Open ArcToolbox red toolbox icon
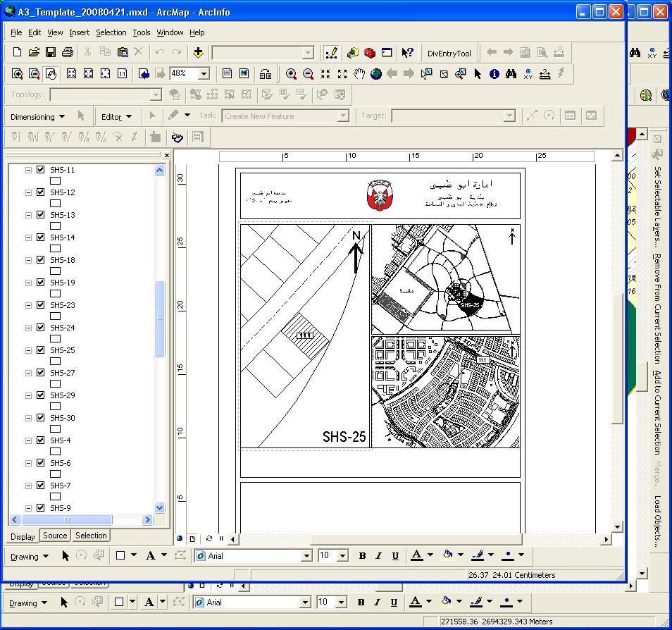Viewport: 672px width, 630px height. tap(370, 52)
